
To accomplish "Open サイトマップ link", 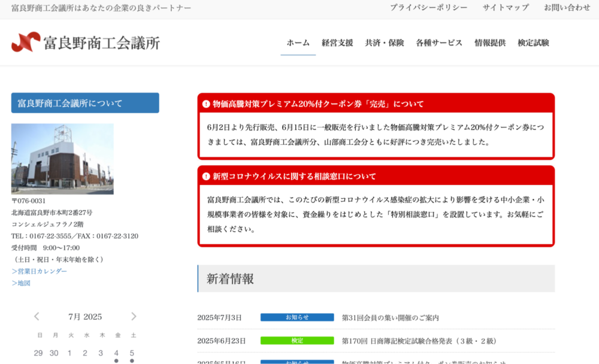I will pyautogui.click(x=506, y=8).
